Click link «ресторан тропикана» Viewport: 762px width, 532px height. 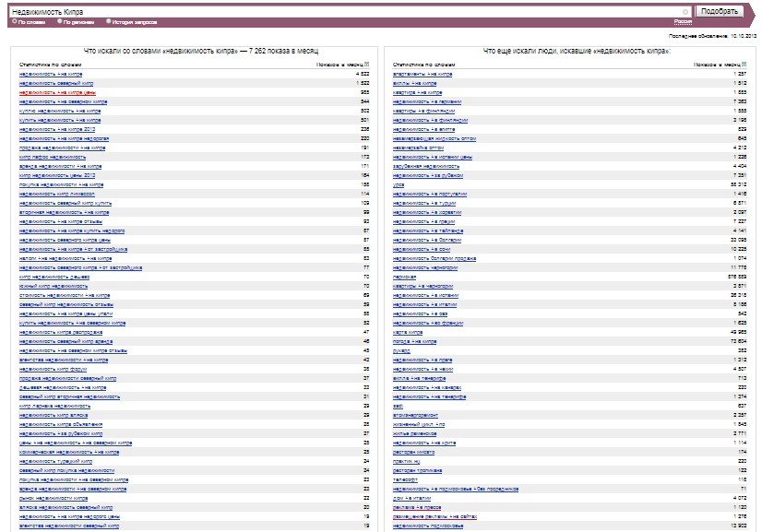coord(418,471)
